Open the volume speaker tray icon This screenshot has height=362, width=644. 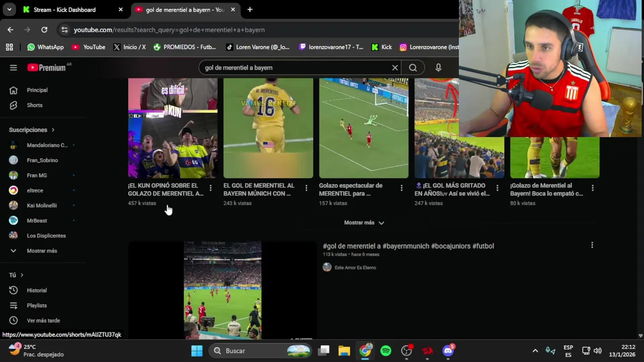(598, 350)
